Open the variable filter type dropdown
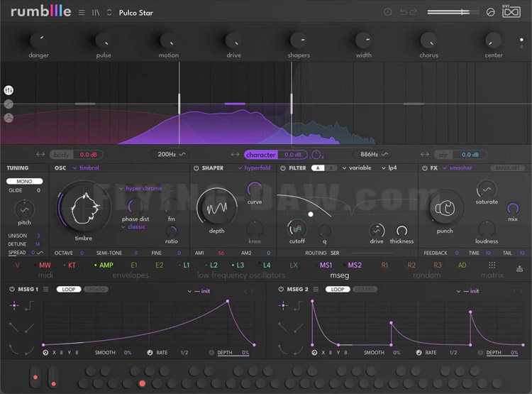The height and width of the screenshot is (394, 532). pos(357,168)
